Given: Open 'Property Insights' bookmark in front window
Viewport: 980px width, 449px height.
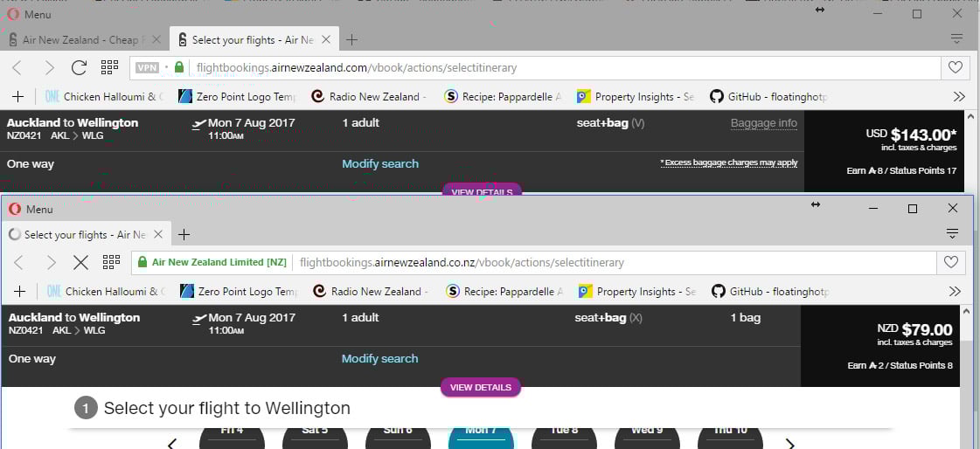Looking at the screenshot, I should (x=637, y=292).
